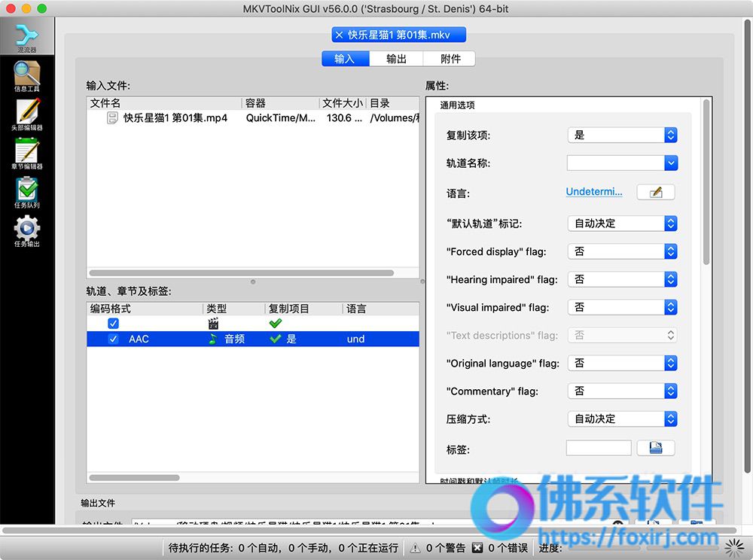Open the 轨道名称 combo box arrow
Screen dimensions: 753x560
pos(671,163)
